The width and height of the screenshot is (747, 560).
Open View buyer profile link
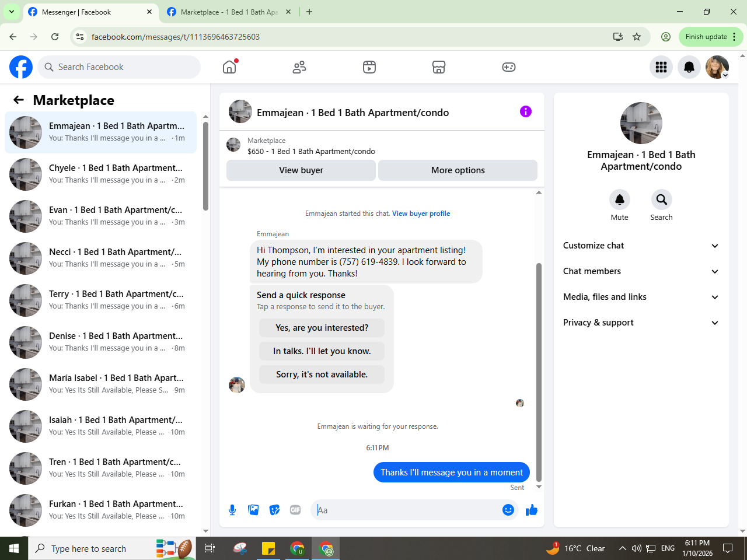[421, 213]
